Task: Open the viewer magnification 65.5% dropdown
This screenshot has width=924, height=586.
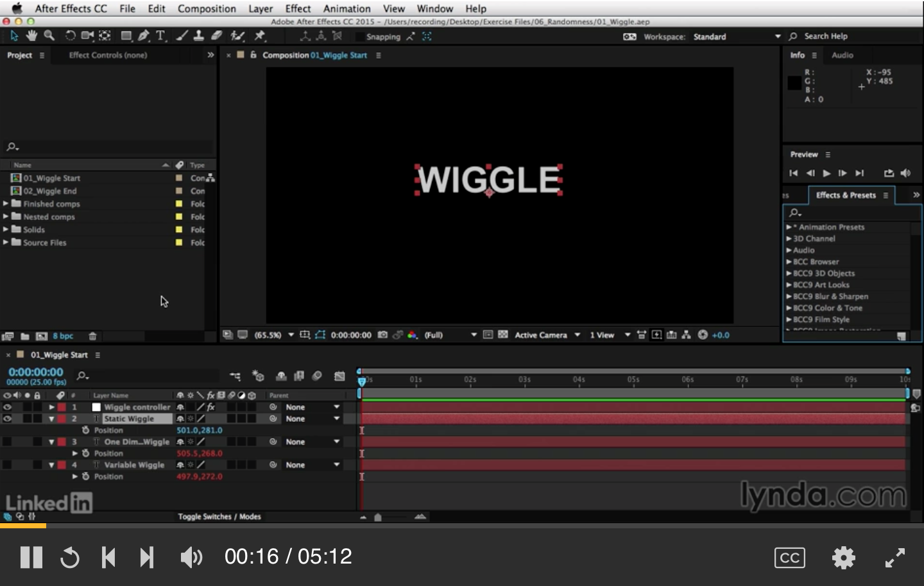Action: coord(274,335)
